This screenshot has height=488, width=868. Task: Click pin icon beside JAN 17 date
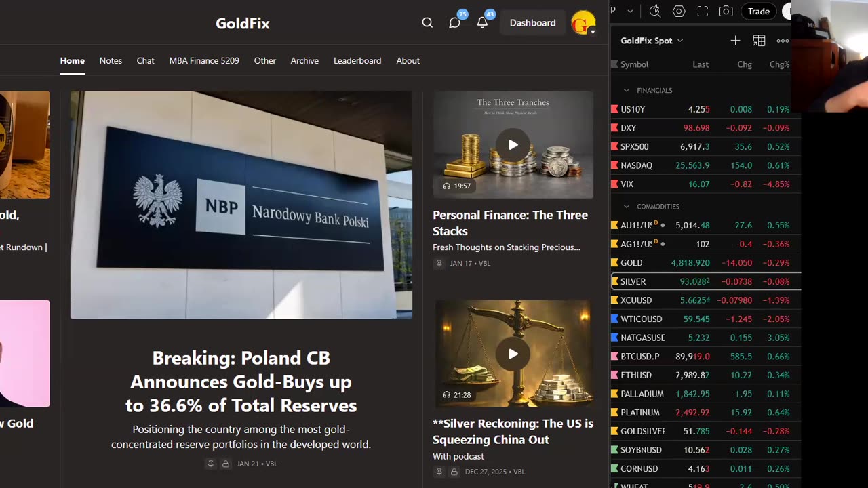click(439, 263)
